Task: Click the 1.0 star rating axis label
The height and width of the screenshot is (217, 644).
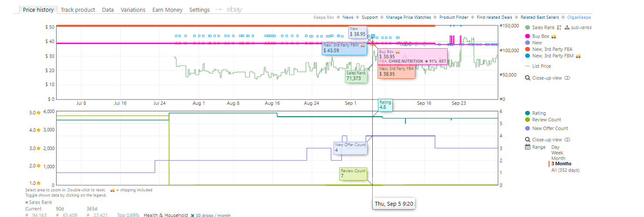Action: tap(35, 183)
